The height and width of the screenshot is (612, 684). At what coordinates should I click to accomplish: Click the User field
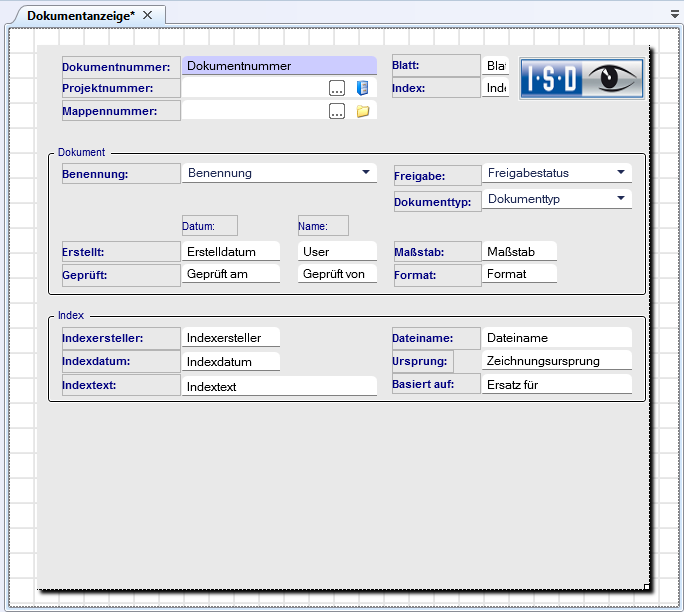pos(337,252)
